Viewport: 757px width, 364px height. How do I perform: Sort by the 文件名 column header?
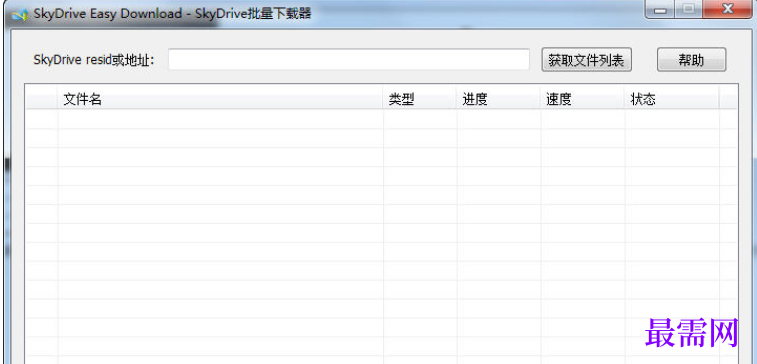pyautogui.click(x=221, y=99)
